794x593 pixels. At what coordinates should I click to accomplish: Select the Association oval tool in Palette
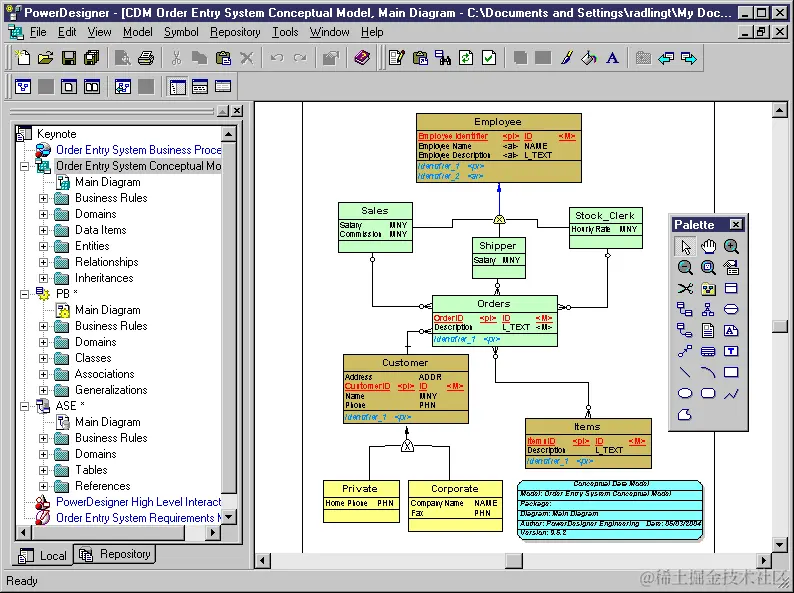click(x=731, y=309)
